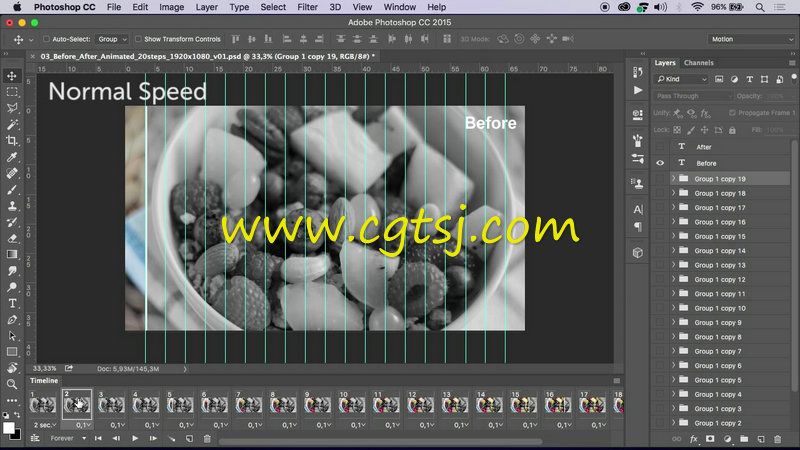Play the timeline animation

[135, 438]
